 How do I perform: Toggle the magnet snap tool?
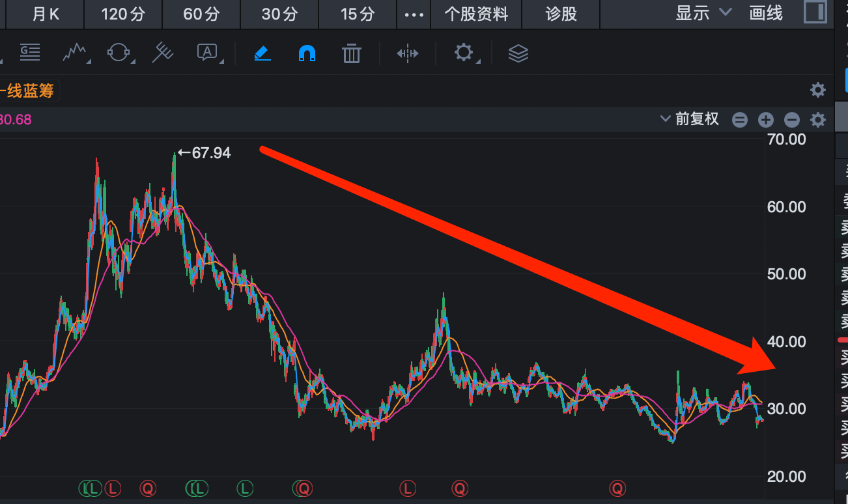307,53
